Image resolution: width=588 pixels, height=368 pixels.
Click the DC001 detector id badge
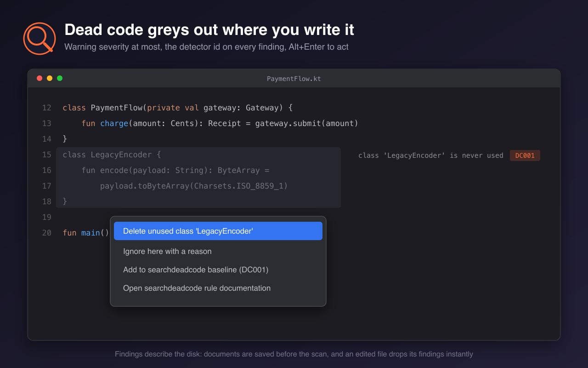525,155
